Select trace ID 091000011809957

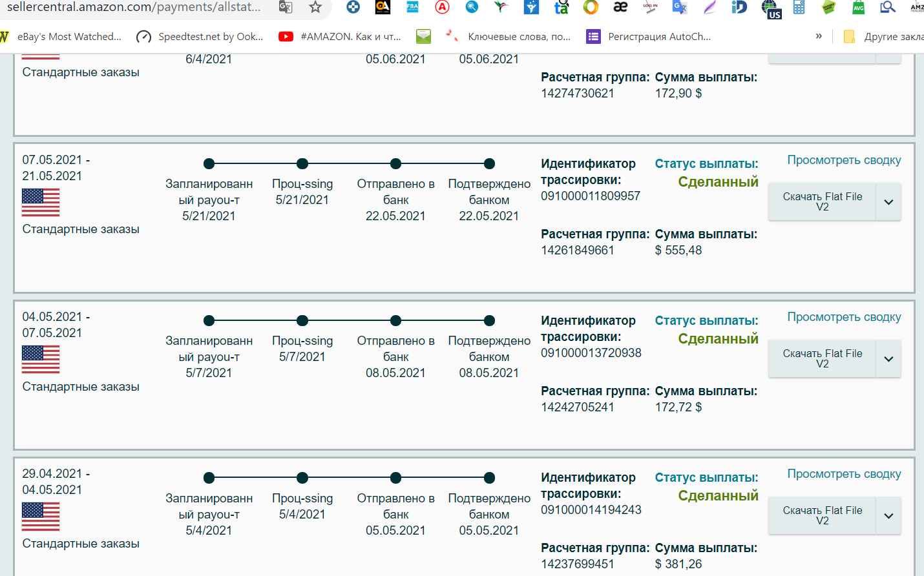pyautogui.click(x=591, y=196)
